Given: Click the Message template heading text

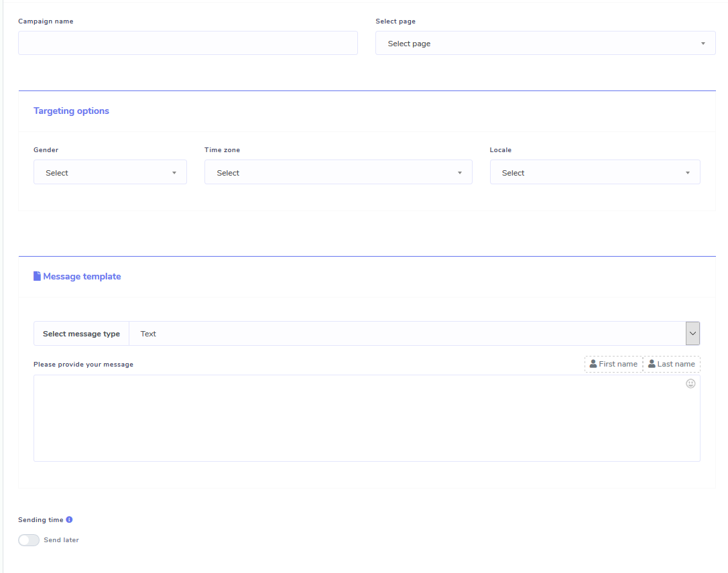Looking at the screenshot, I should (x=82, y=276).
